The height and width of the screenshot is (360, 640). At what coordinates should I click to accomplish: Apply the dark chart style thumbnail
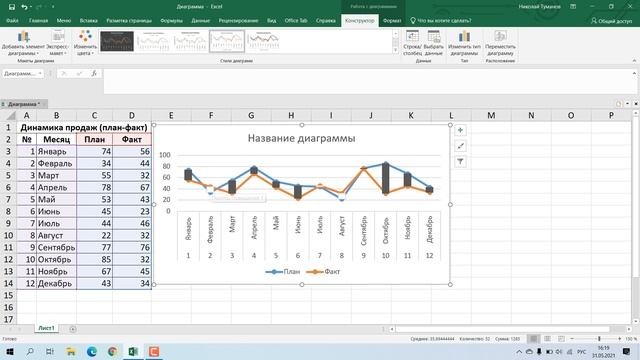tap(117, 41)
